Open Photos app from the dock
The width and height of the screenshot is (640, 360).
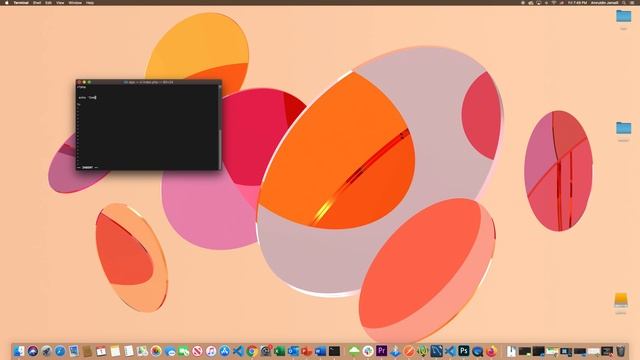click(x=156, y=351)
